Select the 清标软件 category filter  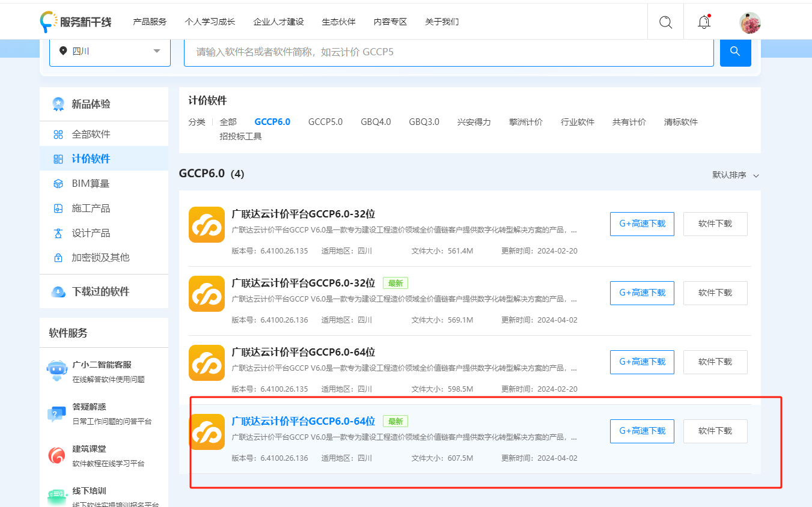(x=680, y=122)
